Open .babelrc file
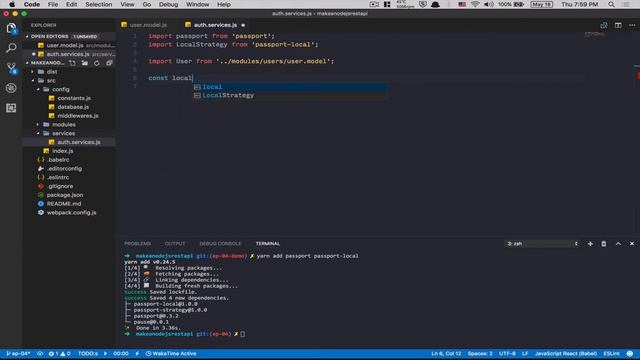This screenshot has width=640, height=360. pos(58,160)
